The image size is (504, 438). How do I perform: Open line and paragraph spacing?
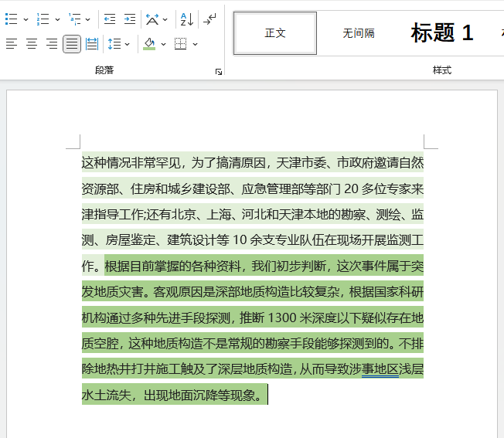pyautogui.click(x=114, y=44)
